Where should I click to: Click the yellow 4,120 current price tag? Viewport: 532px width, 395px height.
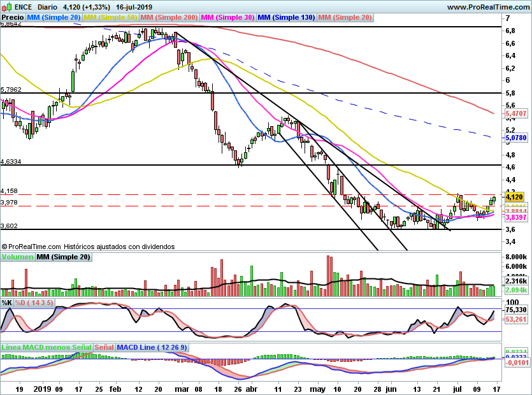[514, 197]
